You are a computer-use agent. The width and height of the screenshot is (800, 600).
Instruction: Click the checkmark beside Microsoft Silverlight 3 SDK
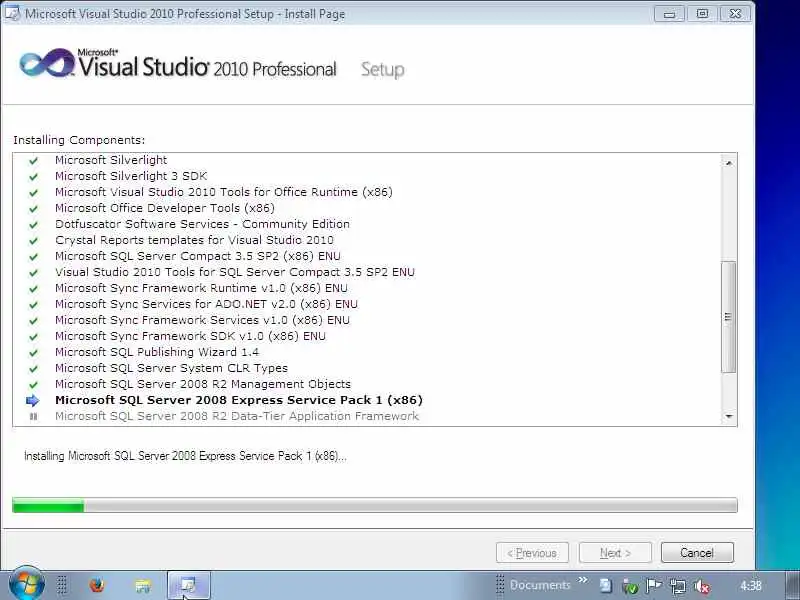tap(34, 177)
